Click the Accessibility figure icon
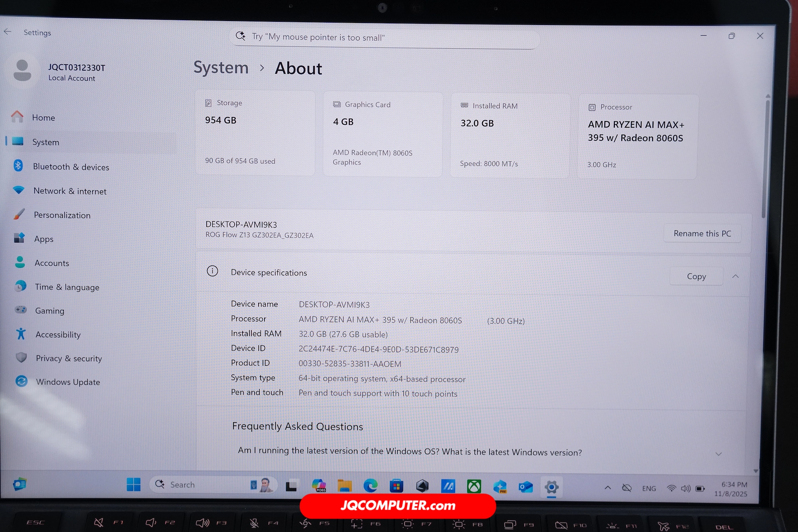This screenshot has width=798, height=532. [21, 334]
